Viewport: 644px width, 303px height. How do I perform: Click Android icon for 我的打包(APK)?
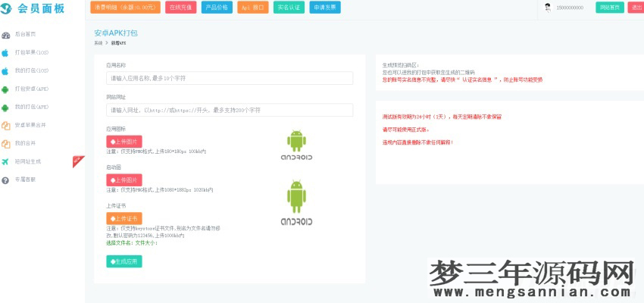point(5,108)
